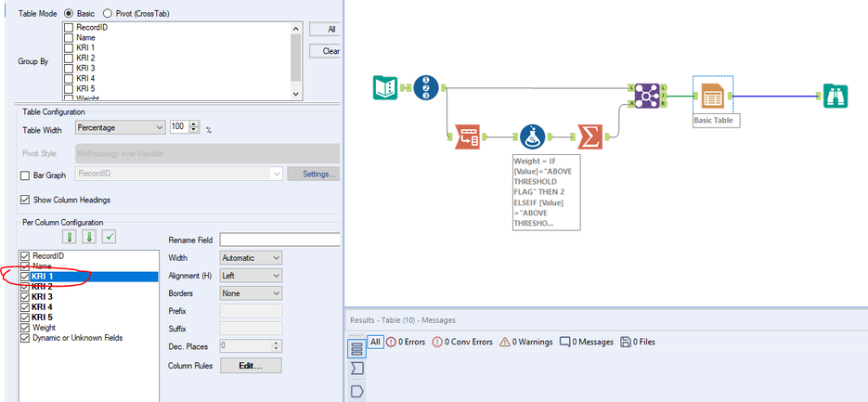The height and width of the screenshot is (402, 868).
Task: Select the Formula tool flask icon
Action: pos(532,136)
